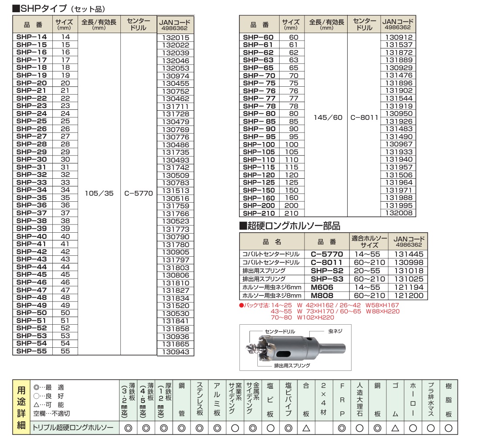This screenshot has width=485, height=448.
Task: Click the トリプル超硬ロングホルソー row label
Action: (x=73, y=428)
